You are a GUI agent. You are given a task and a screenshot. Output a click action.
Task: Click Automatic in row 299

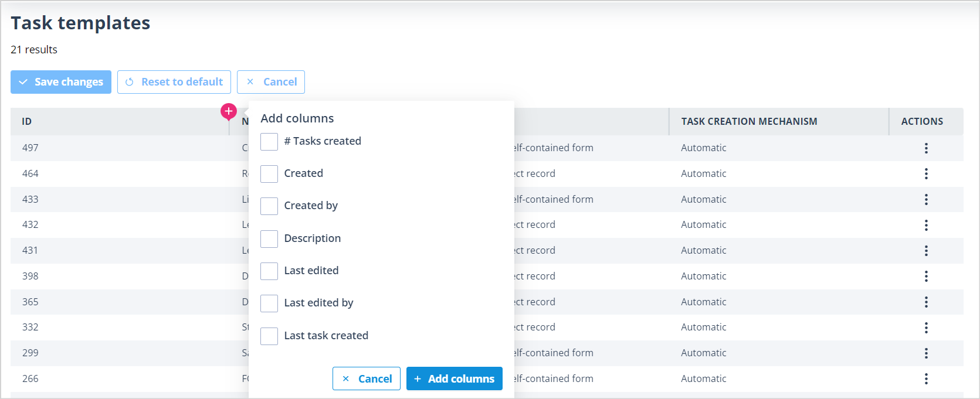pyautogui.click(x=704, y=353)
